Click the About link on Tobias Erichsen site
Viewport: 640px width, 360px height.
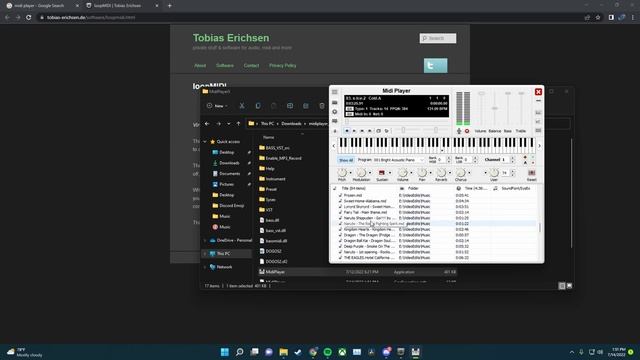pos(200,65)
